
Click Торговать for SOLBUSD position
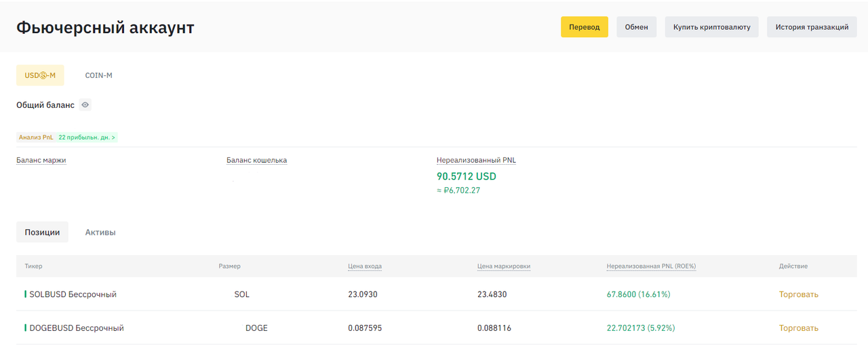799,294
